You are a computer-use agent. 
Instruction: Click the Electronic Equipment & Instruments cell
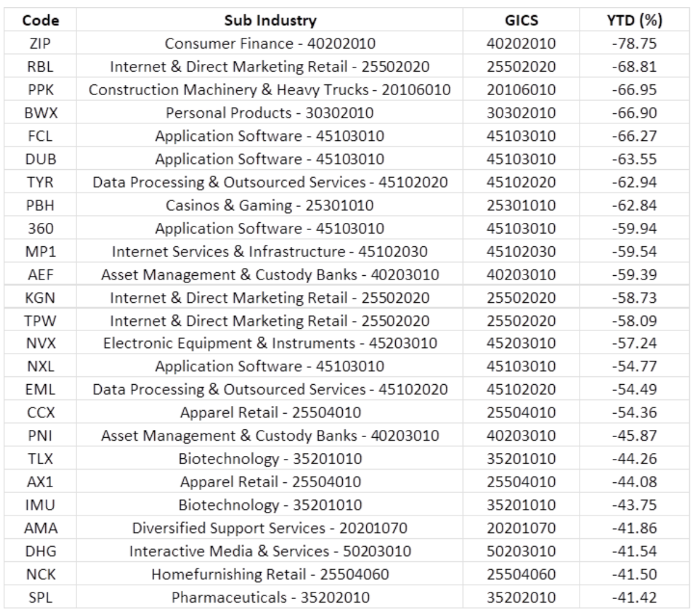270,343
